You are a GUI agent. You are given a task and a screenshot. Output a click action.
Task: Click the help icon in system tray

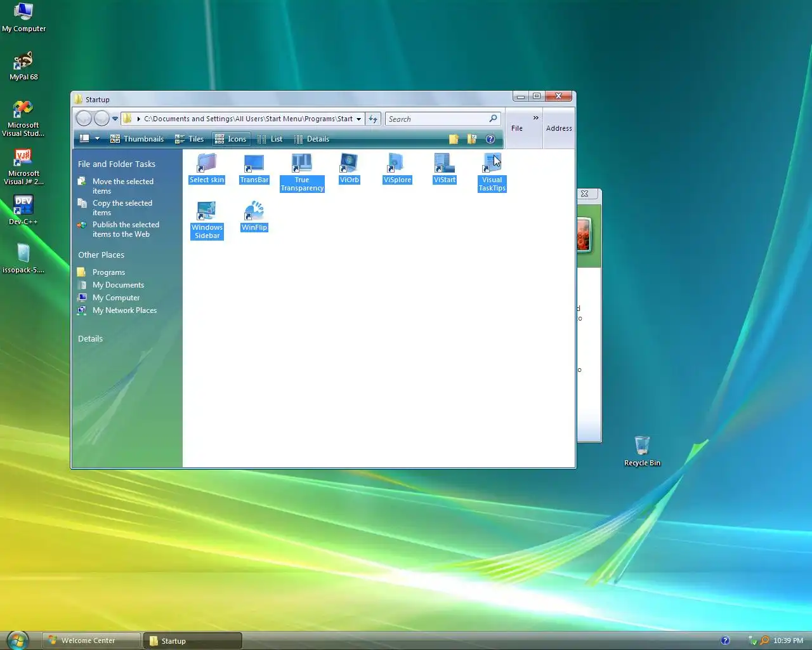tap(725, 640)
